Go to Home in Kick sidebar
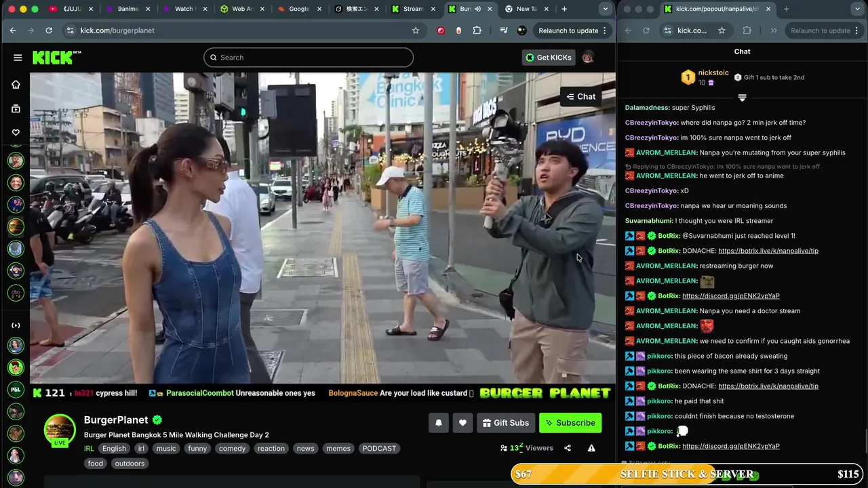This screenshot has width=868, height=488. click(x=16, y=85)
